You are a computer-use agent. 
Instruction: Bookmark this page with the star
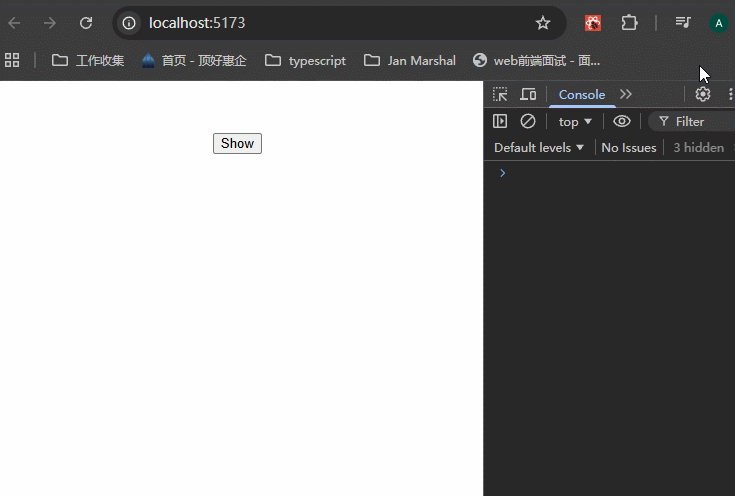click(x=543, y=23)
